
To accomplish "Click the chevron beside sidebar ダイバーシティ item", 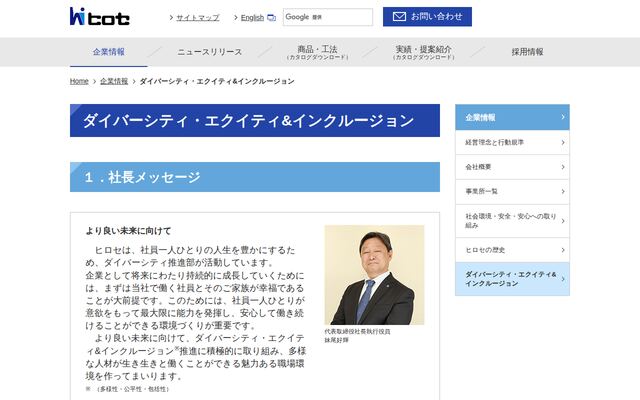I will click(563, 279).
